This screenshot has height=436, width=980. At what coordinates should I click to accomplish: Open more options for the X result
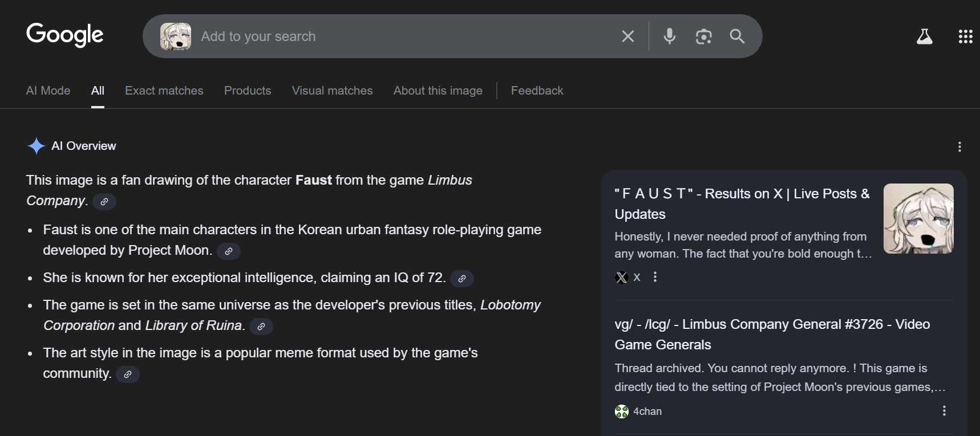pos(655,277)
